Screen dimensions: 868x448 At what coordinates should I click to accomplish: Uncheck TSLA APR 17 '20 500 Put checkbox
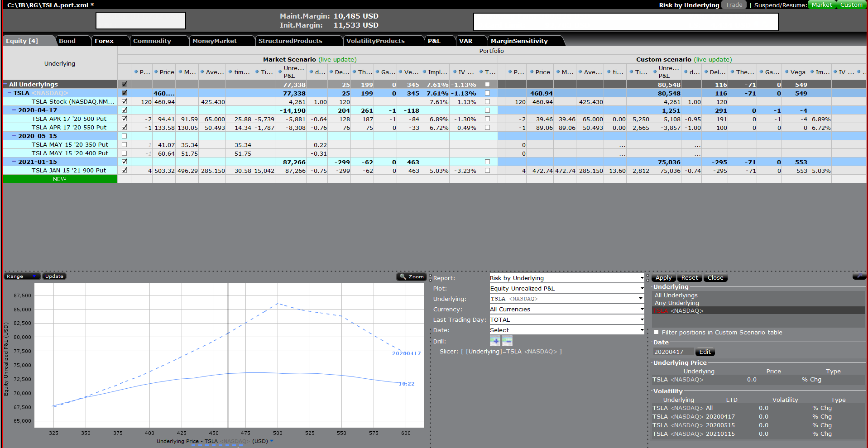pos(125,119)
